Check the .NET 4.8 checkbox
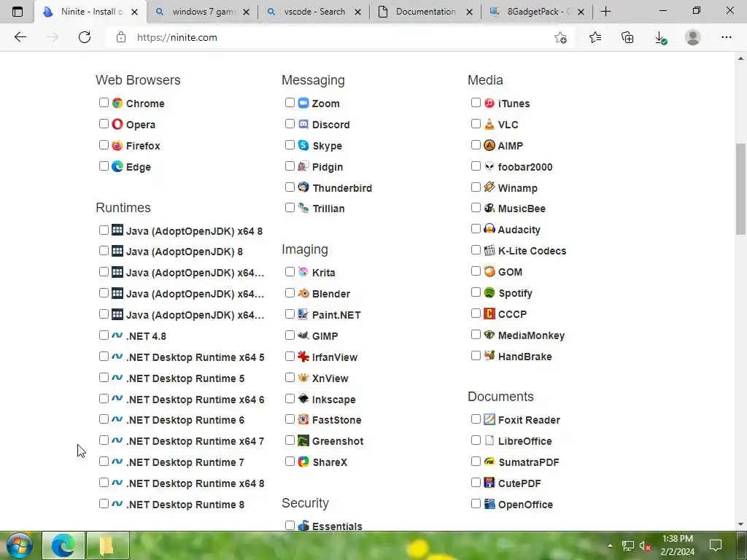The width and height of the screenshot is (747, 560). point(104,335)
